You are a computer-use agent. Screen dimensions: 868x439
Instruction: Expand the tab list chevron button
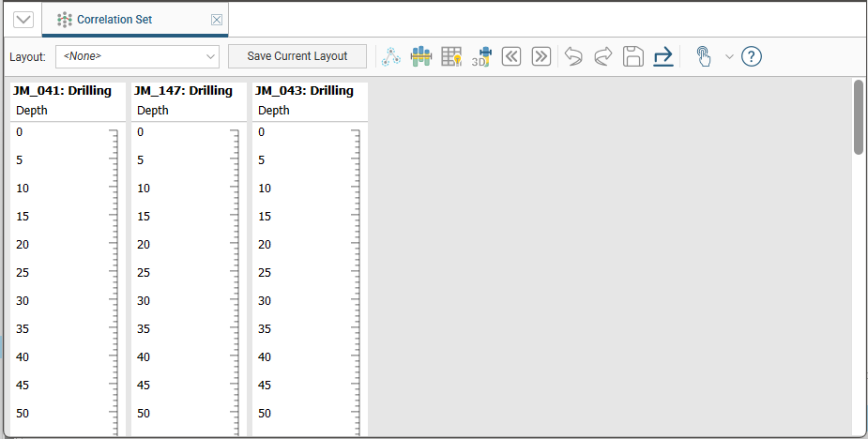coord(23,20)
